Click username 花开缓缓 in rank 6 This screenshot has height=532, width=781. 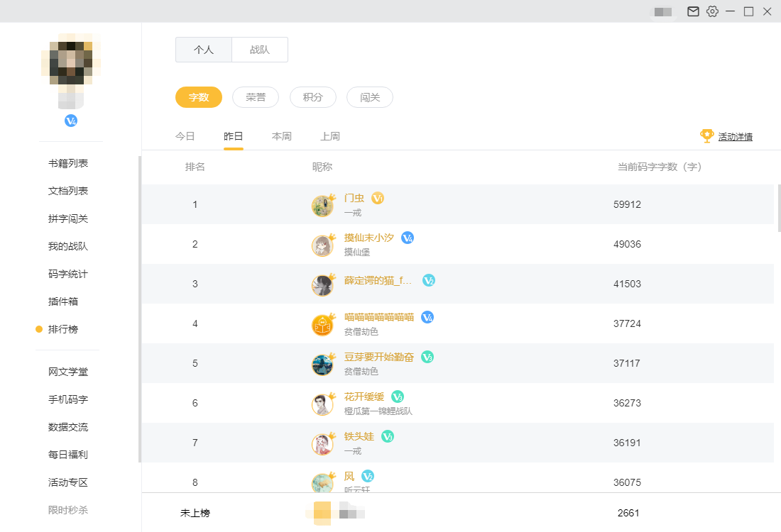coord(364,397)
